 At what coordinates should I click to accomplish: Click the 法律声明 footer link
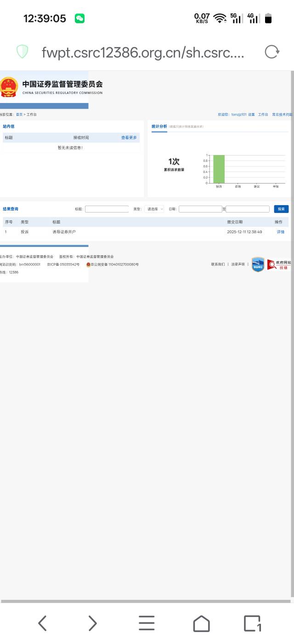tap(238, 264)
